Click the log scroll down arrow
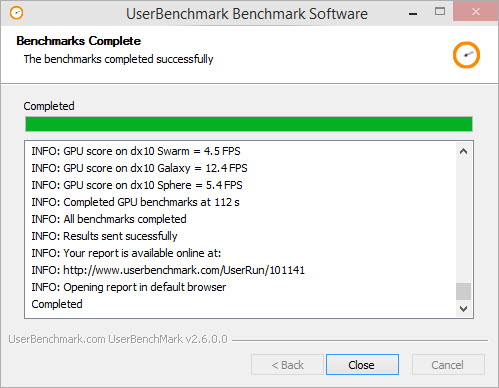 click(x=463, y=309)
